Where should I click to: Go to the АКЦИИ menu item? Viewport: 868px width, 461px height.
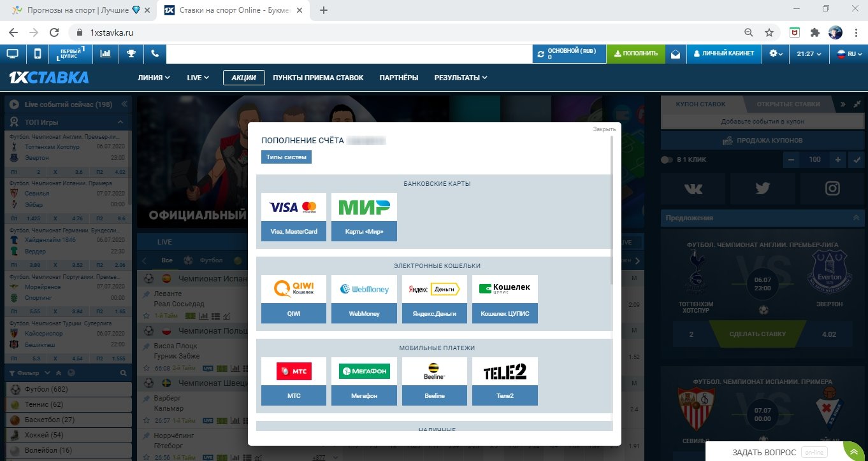[x=243, y=78]
